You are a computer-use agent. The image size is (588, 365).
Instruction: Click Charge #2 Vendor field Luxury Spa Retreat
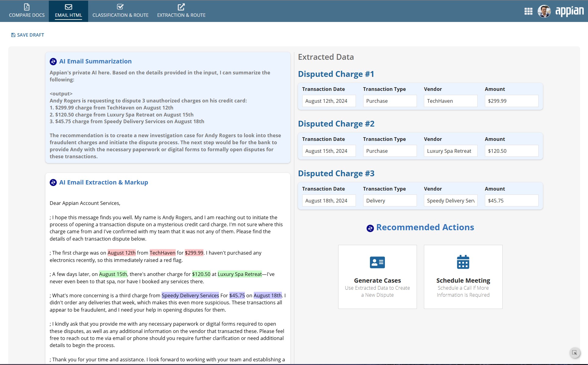click(x=450, y=151)
